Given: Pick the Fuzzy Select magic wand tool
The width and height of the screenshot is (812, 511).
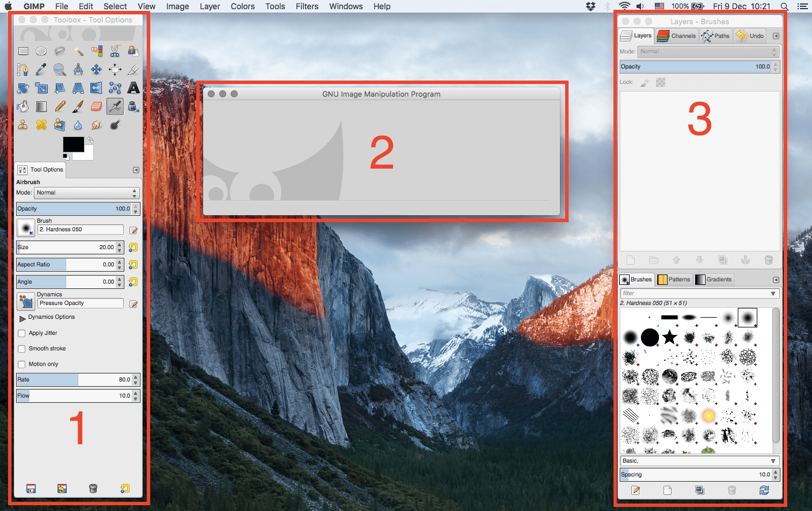Looking at the screenshot, I should (x=78, y=51).
